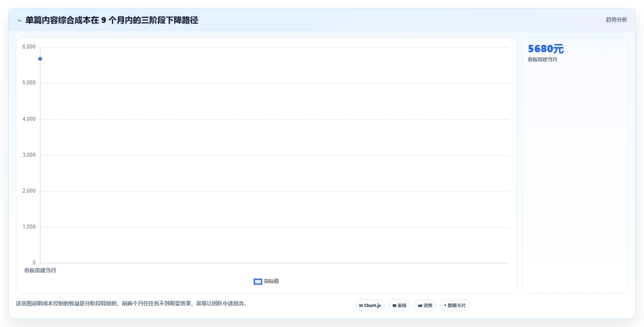Screen dimensions: 644x327
Task: Select the 表格 tag chip
Action: 399,305
